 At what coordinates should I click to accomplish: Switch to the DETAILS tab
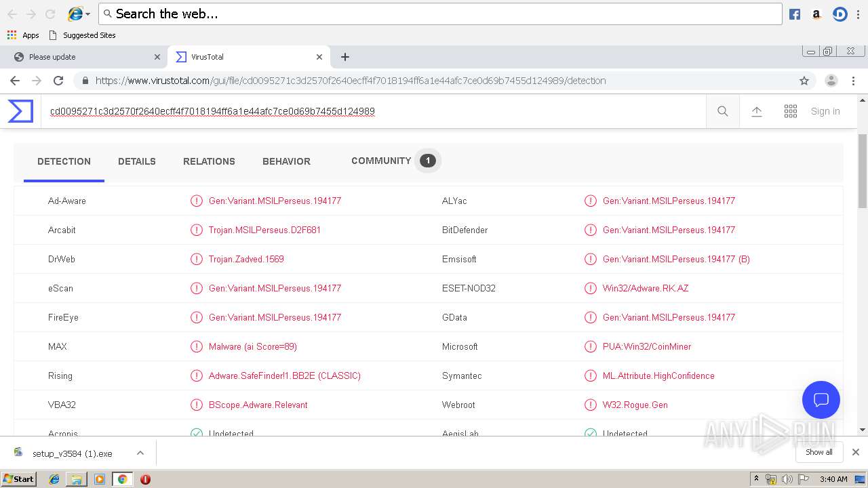point(137,161)
